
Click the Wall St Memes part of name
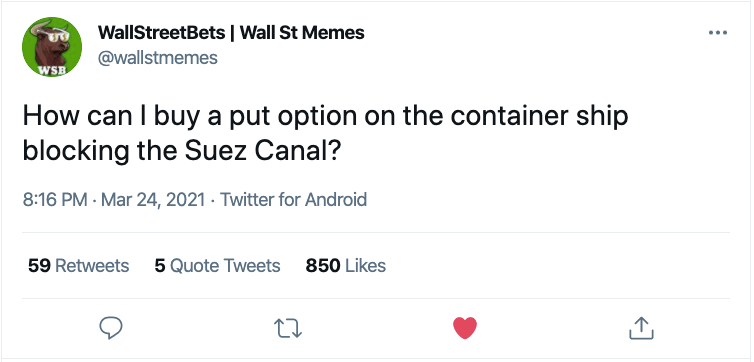[x=302, y=33]
